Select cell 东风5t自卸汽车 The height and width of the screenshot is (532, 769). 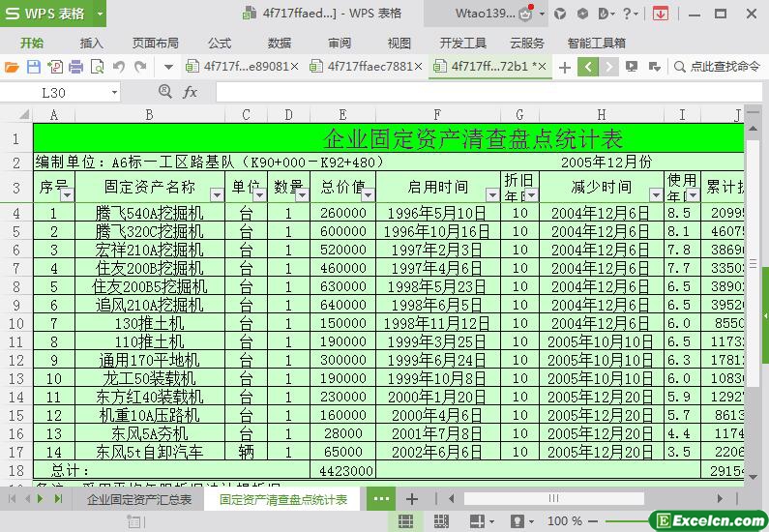150,452
